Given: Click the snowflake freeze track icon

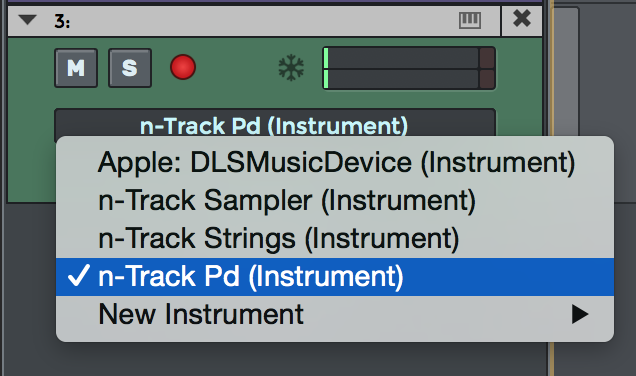Looking at the screenshot, I should [x=291, y=68].
